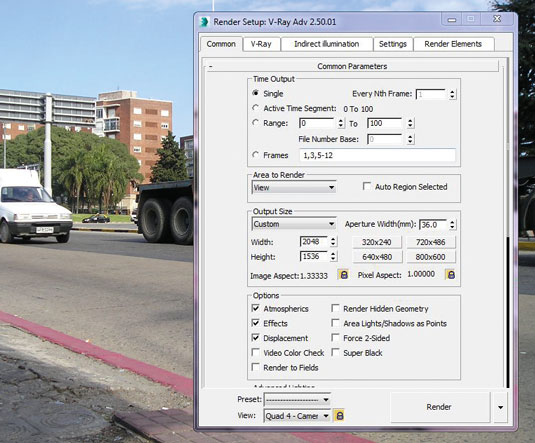Uncheck the Atmospherics option
This screenshot has width=535, height=443.
[x=255, y=308]
